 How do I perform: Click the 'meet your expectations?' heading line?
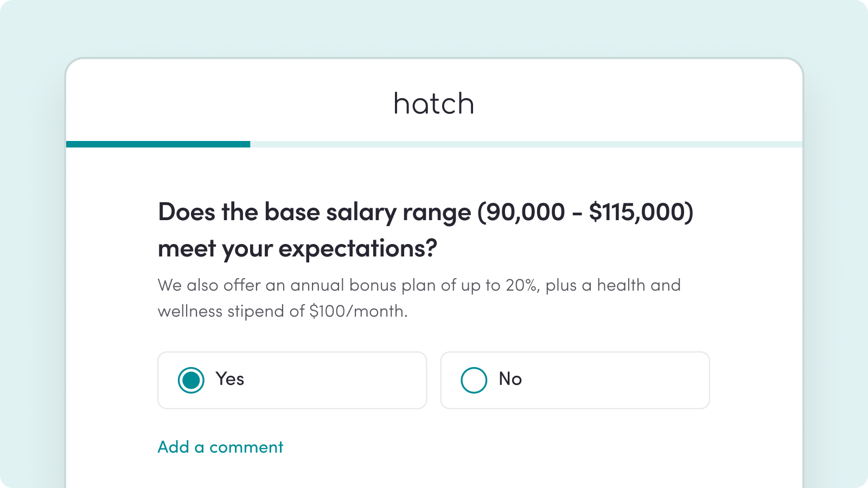point(297,249)
